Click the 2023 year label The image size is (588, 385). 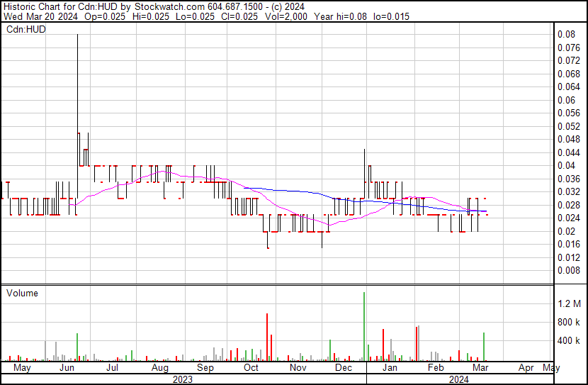point(183,379)
